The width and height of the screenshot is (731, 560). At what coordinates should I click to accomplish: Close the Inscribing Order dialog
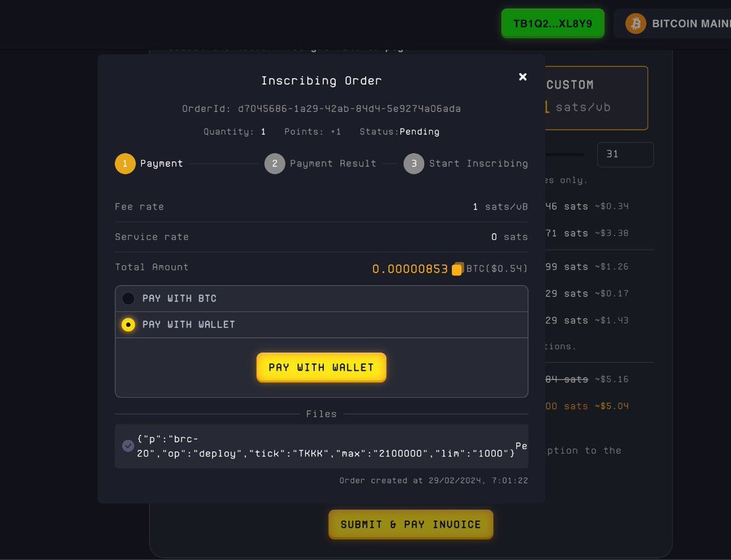[x=523, y=77]
